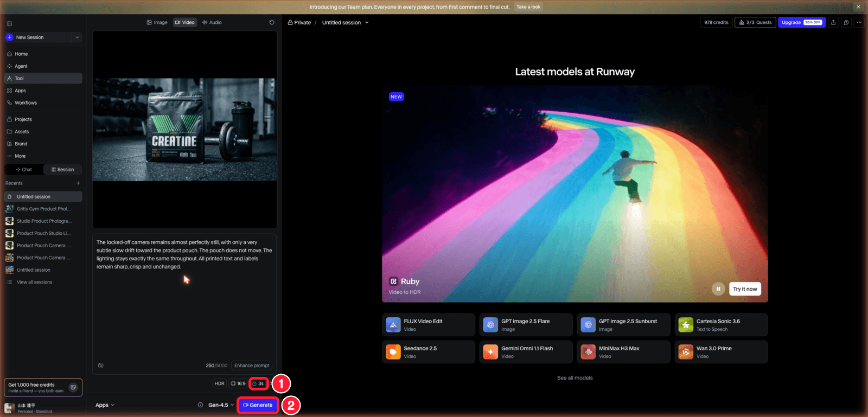Click the reset icon above the preview
The width and height of the screenshot is (868, 417).
pyautogui.click(x=272, y=22)
